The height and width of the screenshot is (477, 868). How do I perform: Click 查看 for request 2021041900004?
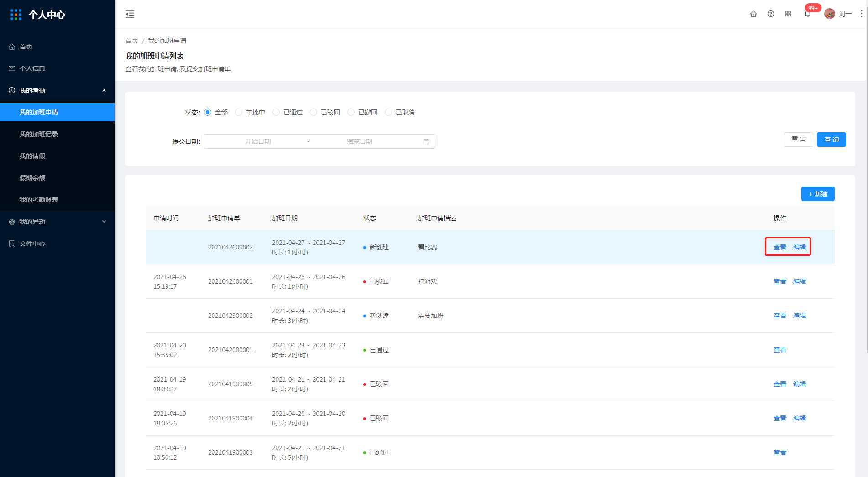click(780, 418)
